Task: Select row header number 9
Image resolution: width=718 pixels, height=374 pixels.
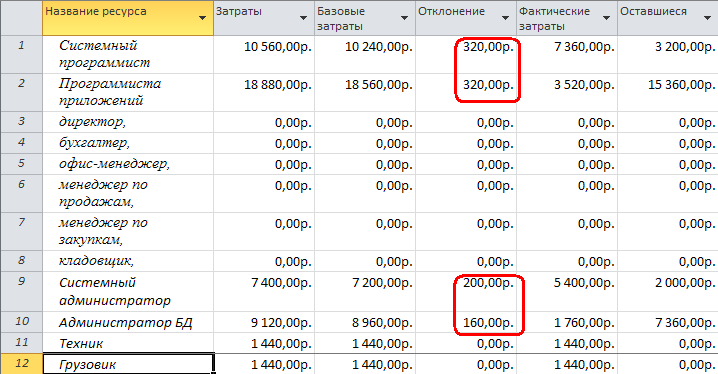Action: point(22,292)
